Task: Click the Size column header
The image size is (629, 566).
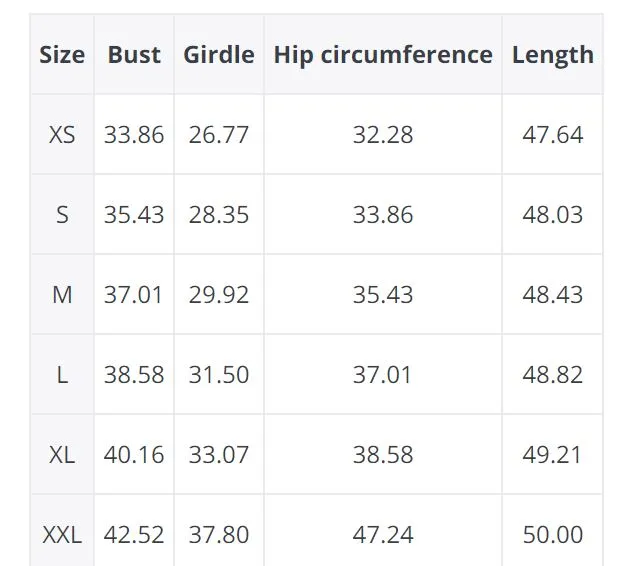Action: tap(62, 55)
